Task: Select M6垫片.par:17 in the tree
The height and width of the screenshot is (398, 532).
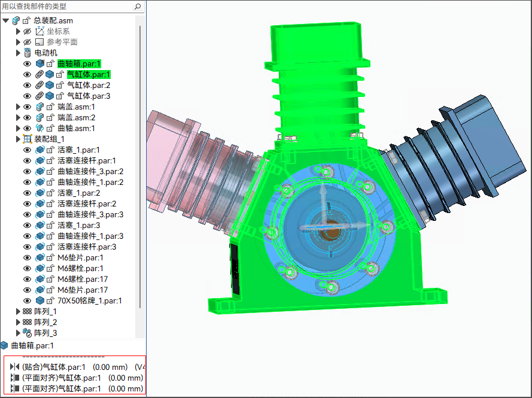Action: (83, 290)
